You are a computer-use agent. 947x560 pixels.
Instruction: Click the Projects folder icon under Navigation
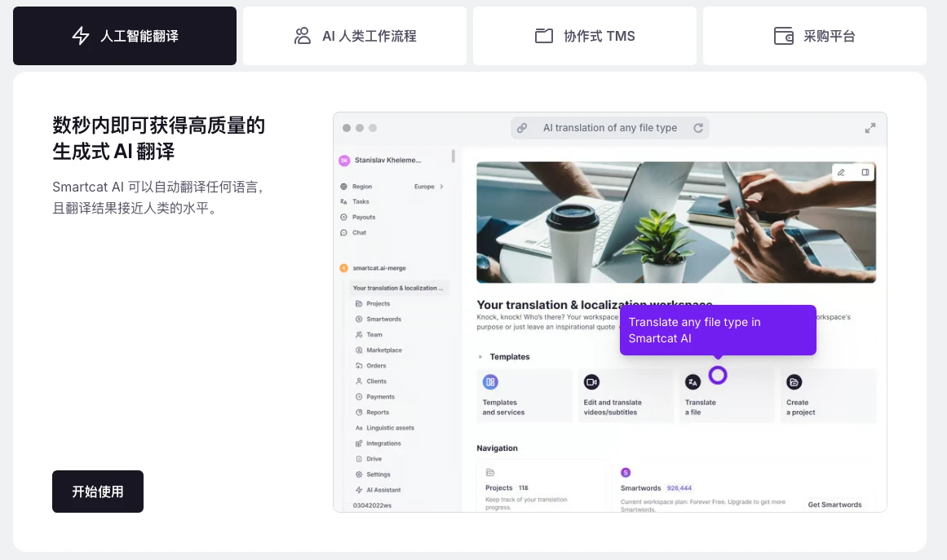pyautogui.click(x=490, y=473)
